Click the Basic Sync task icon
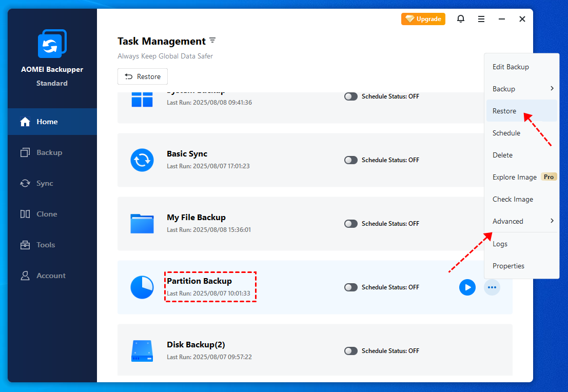The image size is (568, 392). [x=142, y=160]
